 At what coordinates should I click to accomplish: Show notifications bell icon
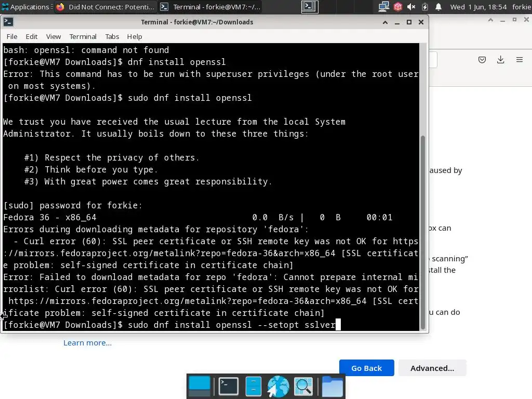click(x=438, y=7)
